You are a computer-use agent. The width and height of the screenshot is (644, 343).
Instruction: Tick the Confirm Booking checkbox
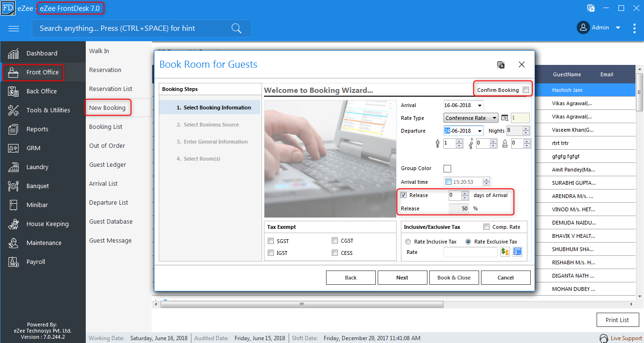coord(526,90)
